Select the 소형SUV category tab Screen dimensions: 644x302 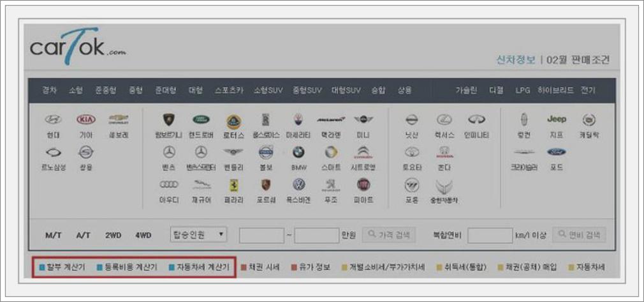[268, 91]
